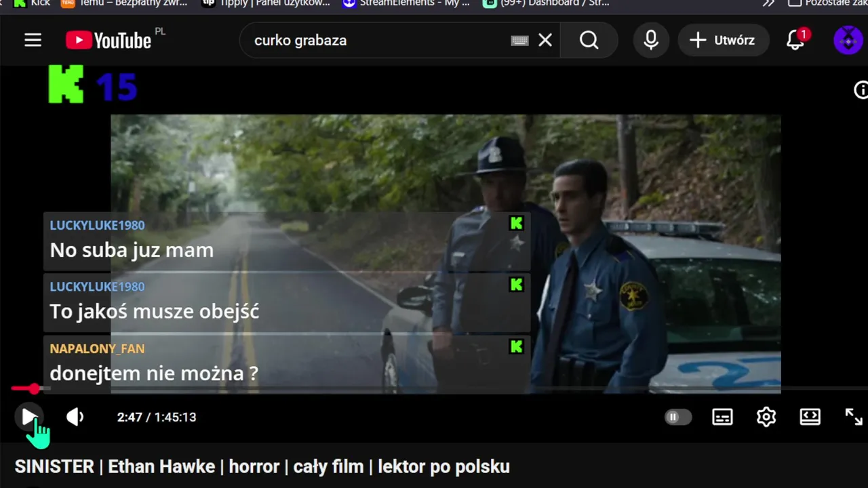Viewport: 868px width, 488px height.
Task: Show the video info card icon
Action: [x=861, y=90]
